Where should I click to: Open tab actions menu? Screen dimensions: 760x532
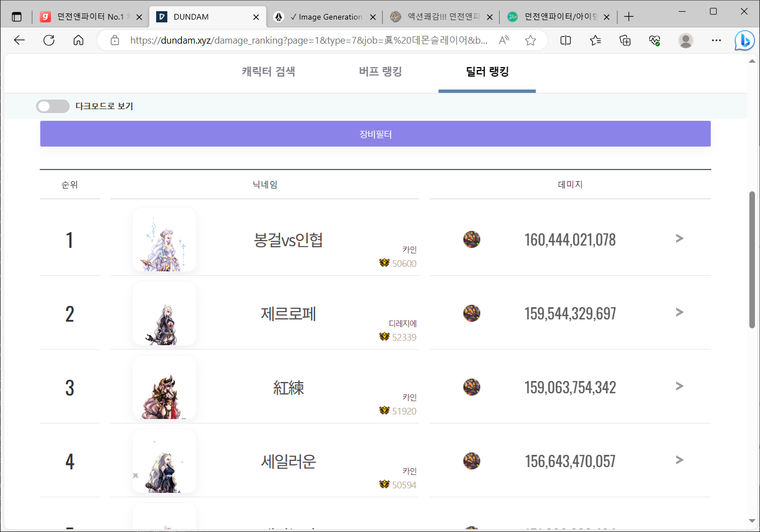[17, 17]
